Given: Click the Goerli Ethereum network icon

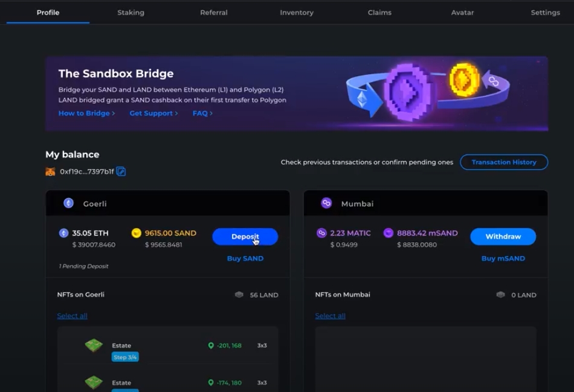Looking at the screenshot, I should point(68,204).
